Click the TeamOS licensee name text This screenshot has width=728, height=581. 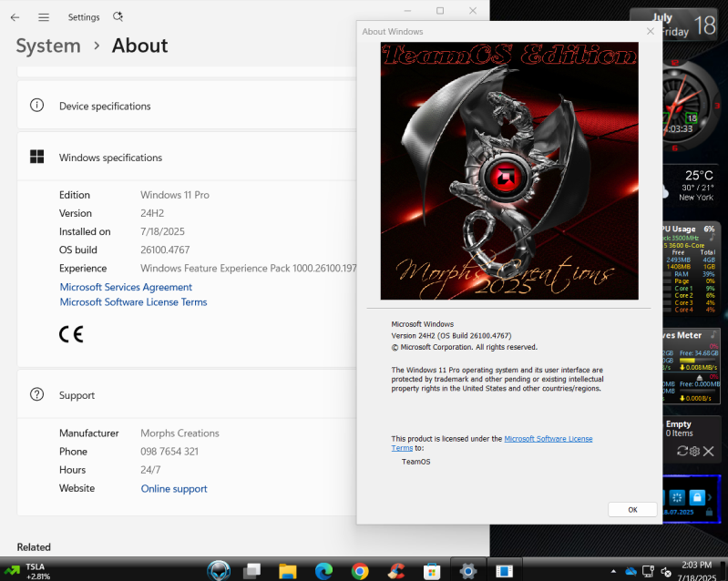pos(416,462)
